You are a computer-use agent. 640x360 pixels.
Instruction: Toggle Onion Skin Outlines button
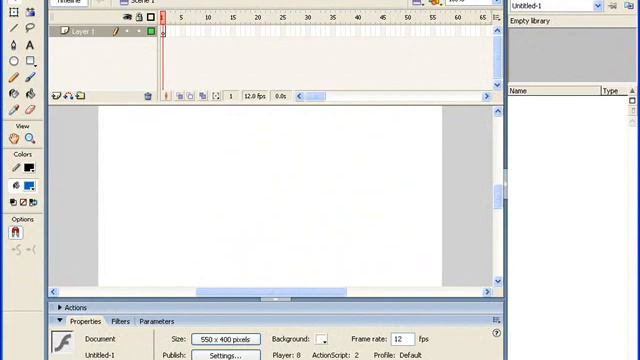[x=190, y=96]
